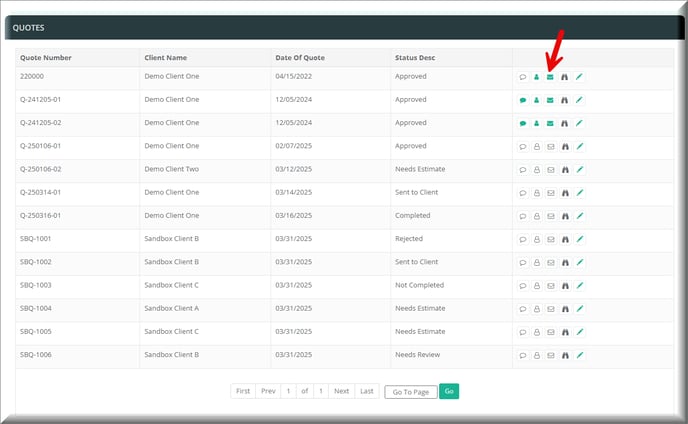Click the person icon for SBQ-1002
Viewport: 688px width, 424px height.
[x=536, y=262]
